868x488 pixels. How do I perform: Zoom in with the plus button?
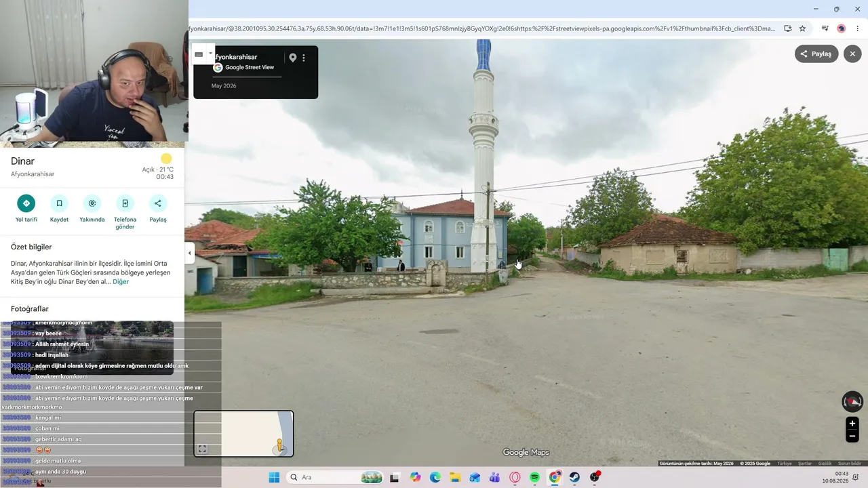tap(852, 424)
